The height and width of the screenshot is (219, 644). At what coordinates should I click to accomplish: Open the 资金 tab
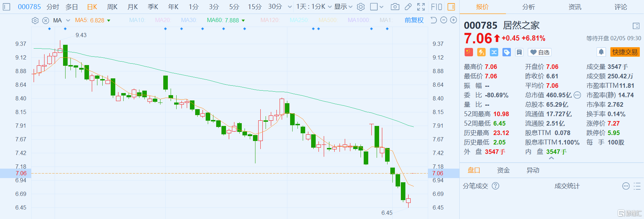(503, 170)
